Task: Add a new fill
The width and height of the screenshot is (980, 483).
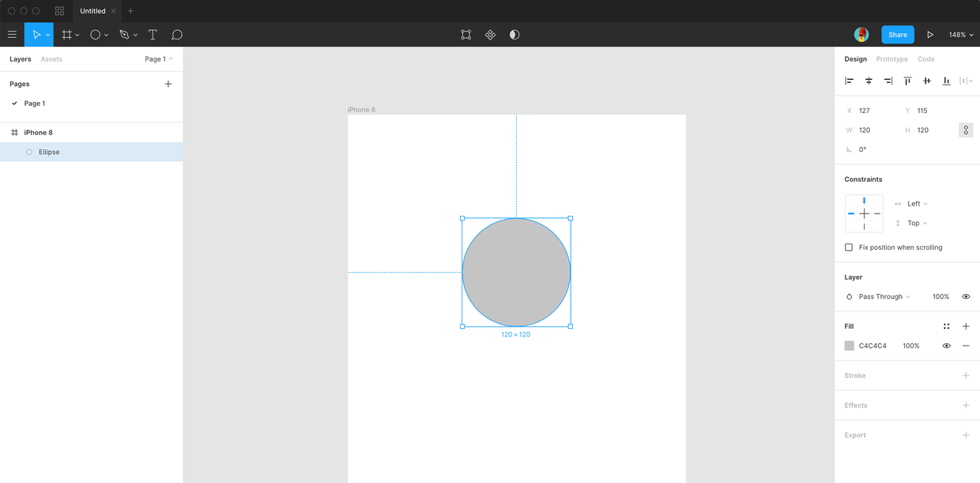Action: tap(966, 326)
